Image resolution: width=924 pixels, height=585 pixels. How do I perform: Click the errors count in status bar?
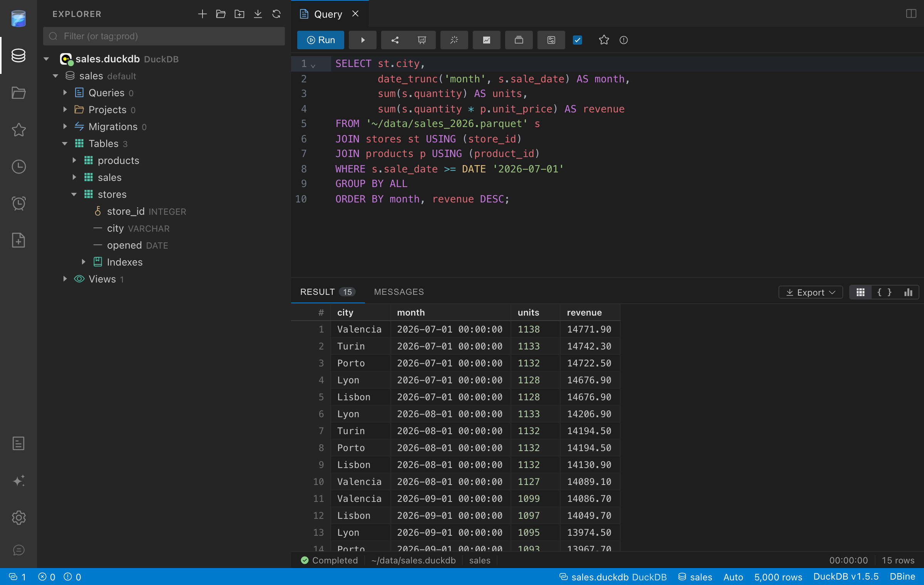point(47,577)
